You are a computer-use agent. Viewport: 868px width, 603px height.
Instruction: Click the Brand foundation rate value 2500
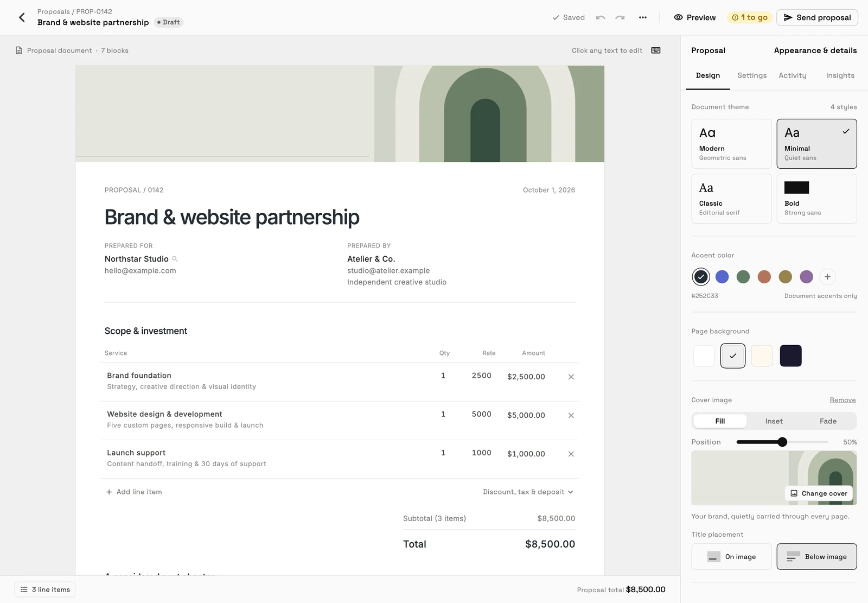pyautogui.click(x=482, y=376)
